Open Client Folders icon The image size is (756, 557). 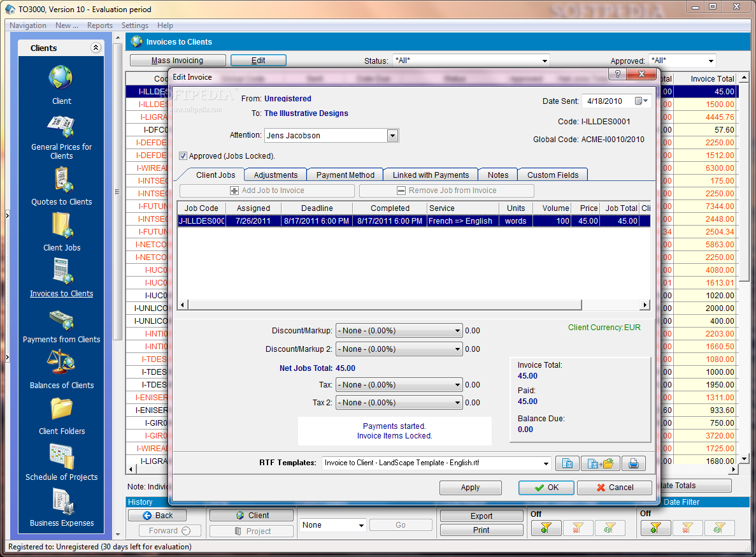[x=62, y=409]
